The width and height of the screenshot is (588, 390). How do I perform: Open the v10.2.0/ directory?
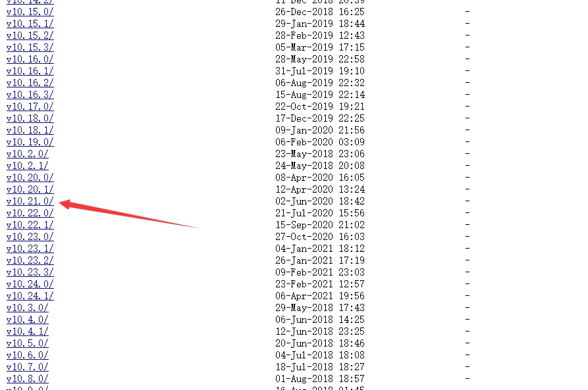28,154
